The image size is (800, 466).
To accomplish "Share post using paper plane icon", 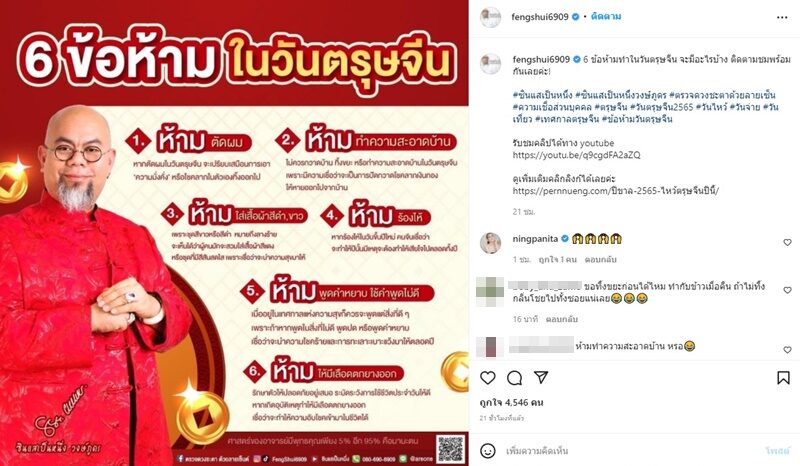I will coord(541,377).
